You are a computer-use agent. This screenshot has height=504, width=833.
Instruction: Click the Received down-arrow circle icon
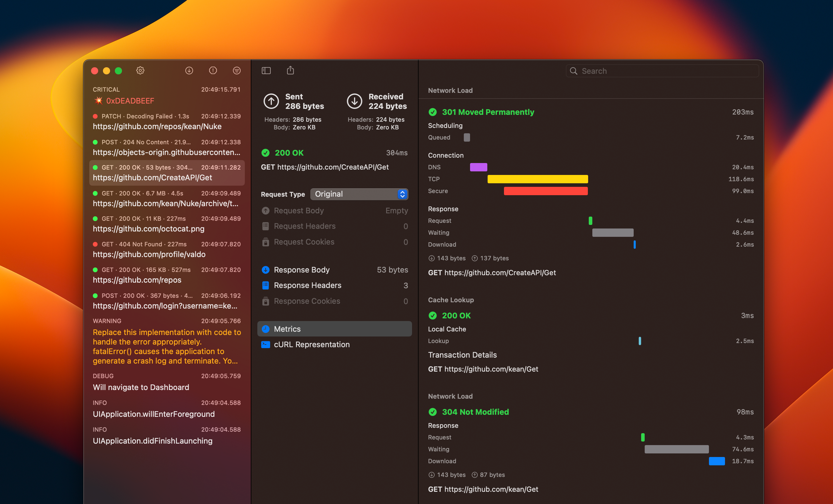(354, 101)
